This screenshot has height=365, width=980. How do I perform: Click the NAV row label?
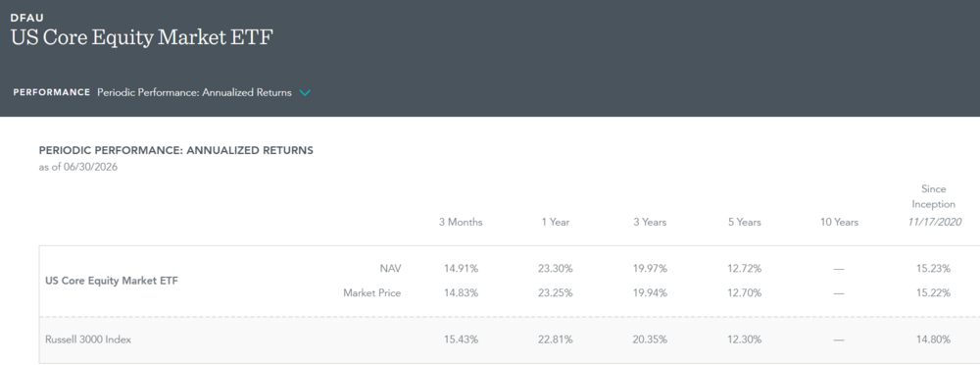(x=392, y=269)
